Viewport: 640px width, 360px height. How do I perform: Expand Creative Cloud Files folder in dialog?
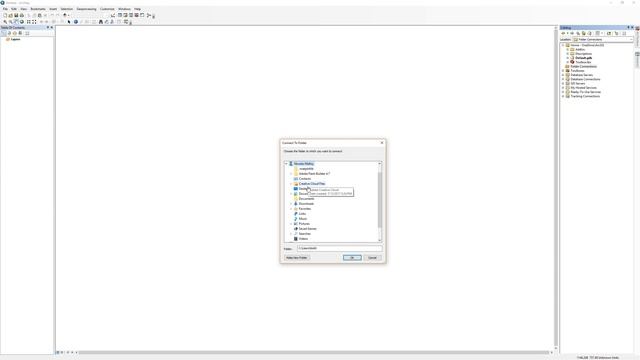[x=291, y=184]
